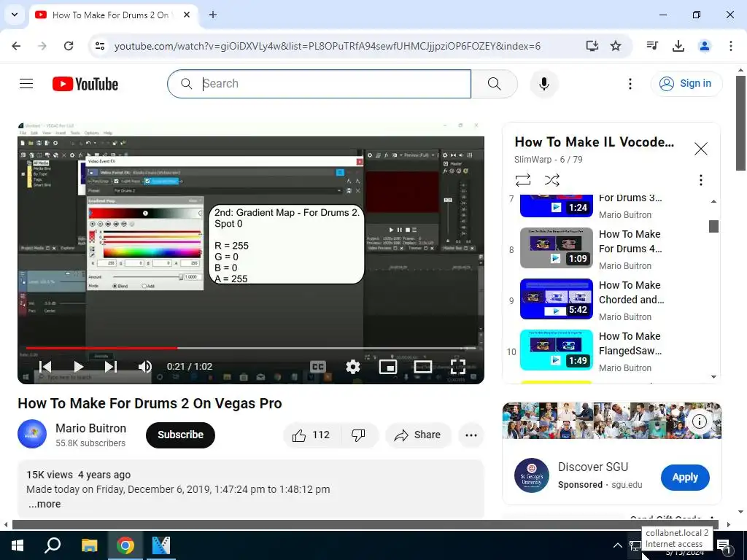Reload the page
This screenshot has height=560, width=747.
click(69, 46)
